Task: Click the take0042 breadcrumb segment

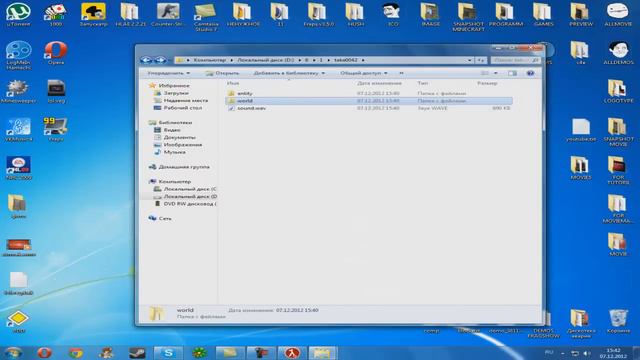Action: click(346, 60)
